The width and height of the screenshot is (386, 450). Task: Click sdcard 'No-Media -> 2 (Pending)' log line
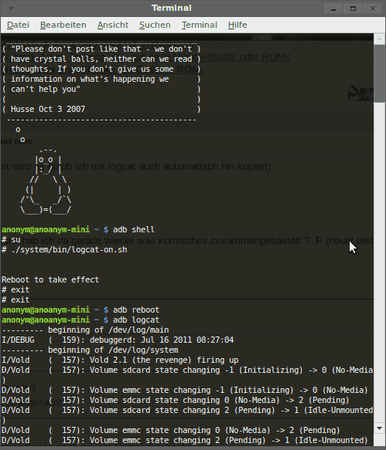click(x=175, y=400)
